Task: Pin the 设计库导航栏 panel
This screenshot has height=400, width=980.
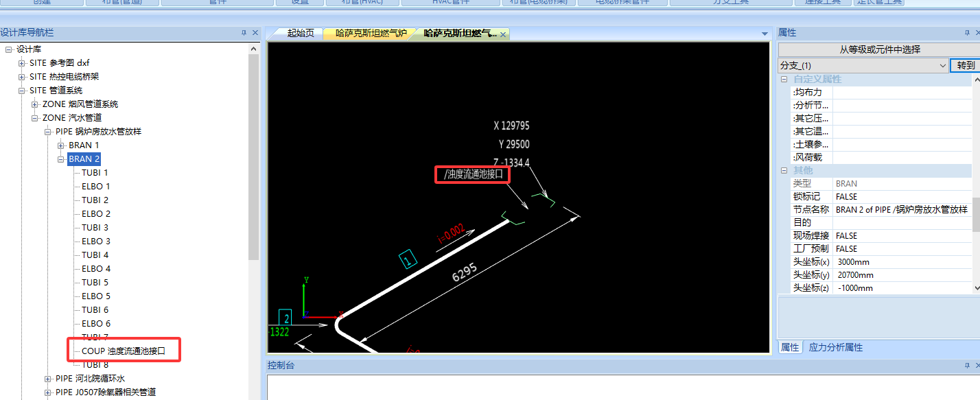Action: [x=244, y=33]
